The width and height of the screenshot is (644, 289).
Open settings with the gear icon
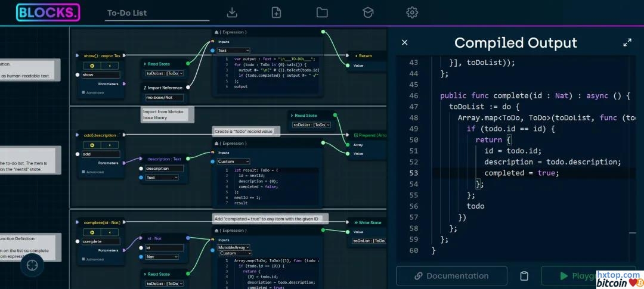412,13
